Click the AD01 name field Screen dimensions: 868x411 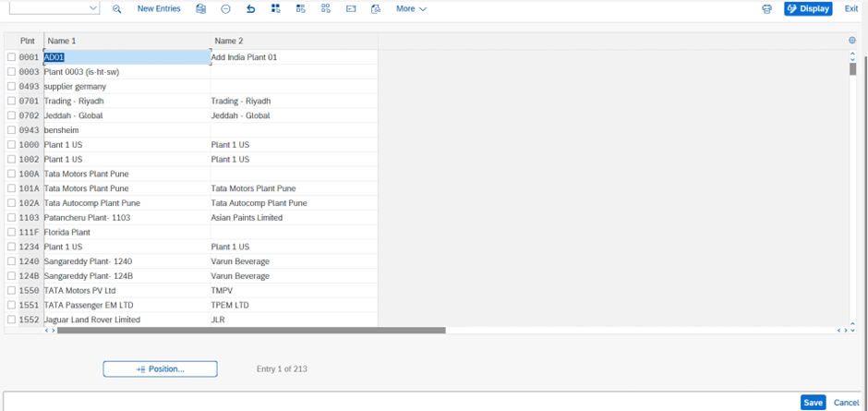point(127,57)
